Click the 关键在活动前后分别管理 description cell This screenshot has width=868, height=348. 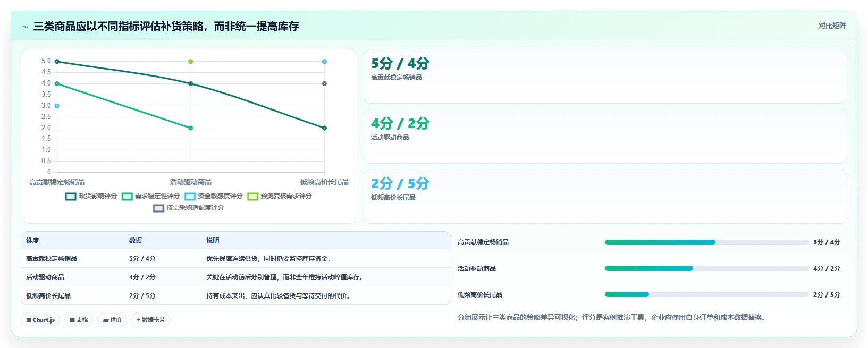coord(286,277)
